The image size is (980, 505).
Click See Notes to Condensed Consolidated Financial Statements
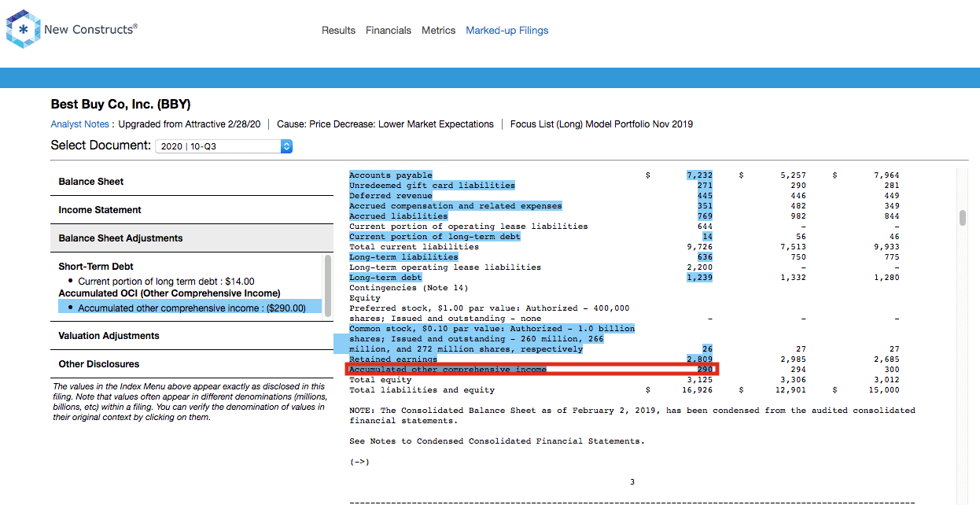(x=497, y=441)
